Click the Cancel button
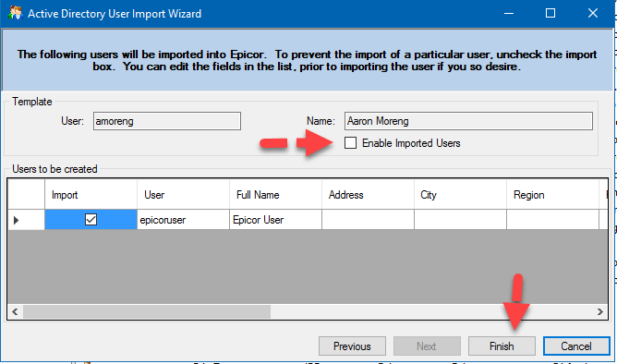The image size is (617, 364). point(576,346)
